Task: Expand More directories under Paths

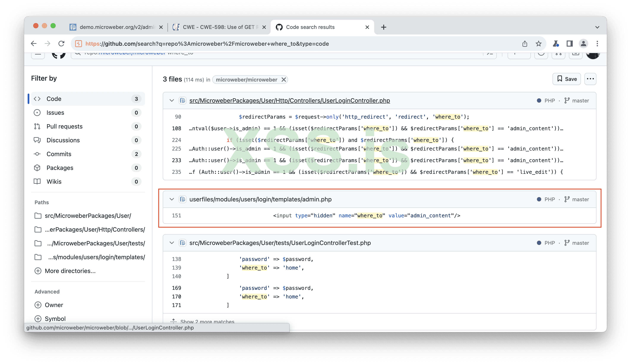Action: [x=70, y=271]
